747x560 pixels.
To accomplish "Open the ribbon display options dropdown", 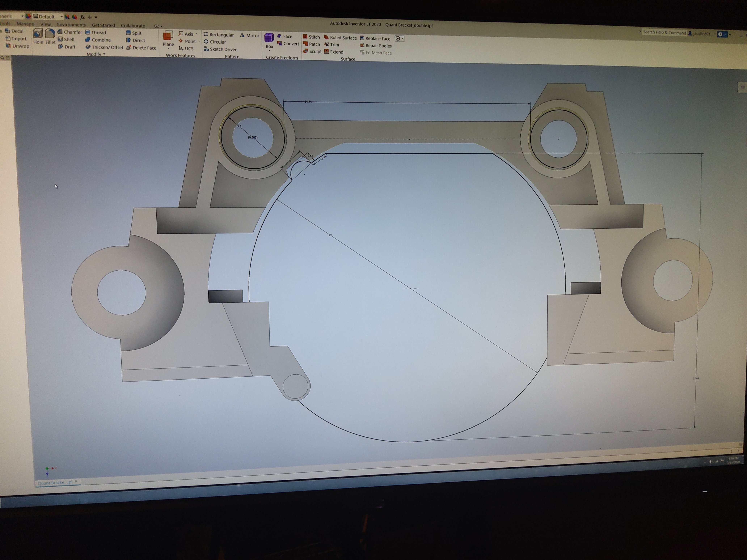I will pos(158,26).
